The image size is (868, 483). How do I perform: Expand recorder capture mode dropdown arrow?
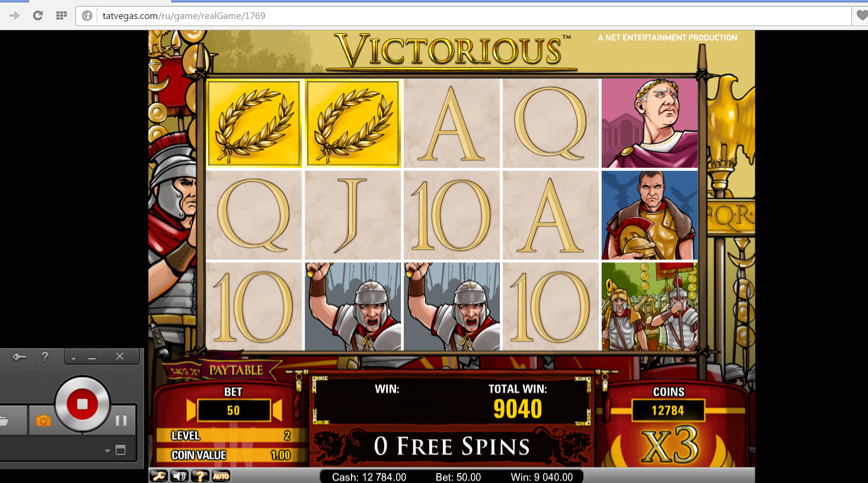coord(107,450)
